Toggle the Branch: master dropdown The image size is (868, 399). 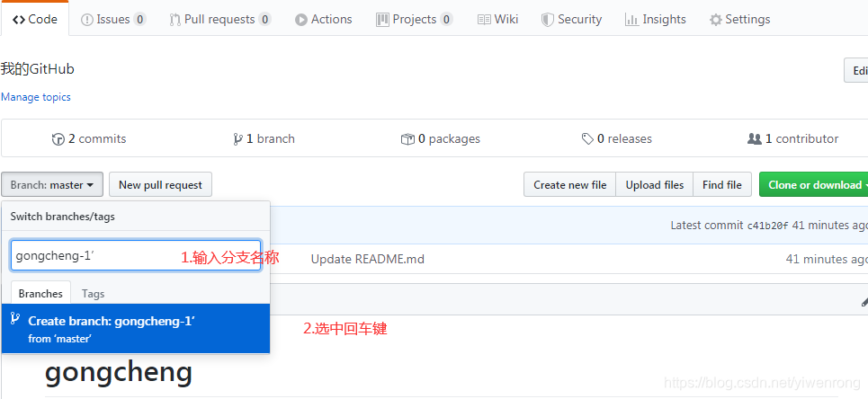(52, 185)
